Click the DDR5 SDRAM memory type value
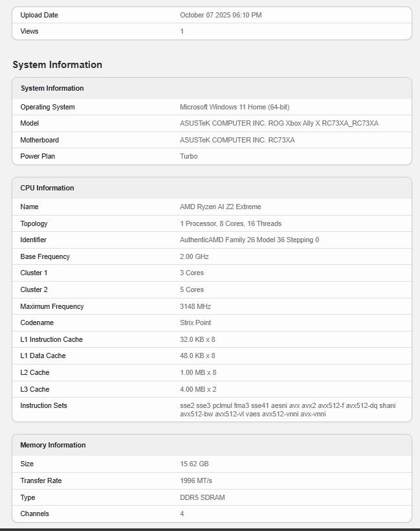 [203, 497]
